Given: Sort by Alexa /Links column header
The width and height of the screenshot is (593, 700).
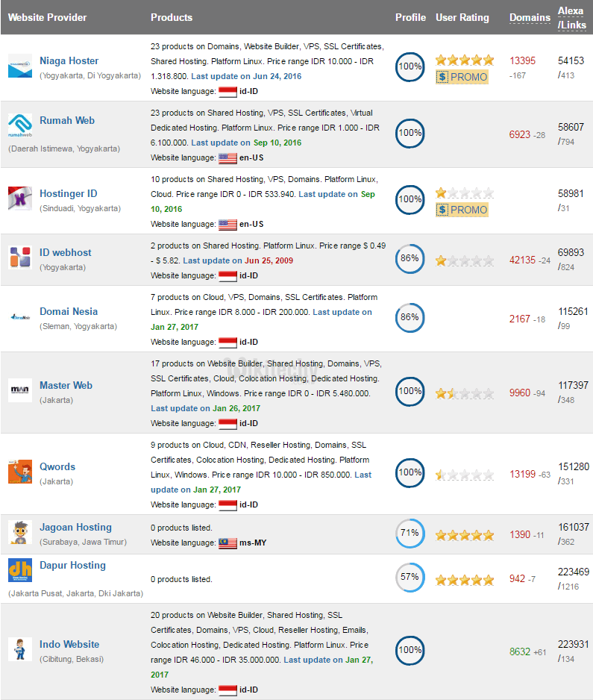Looking at the screenshot, I should click(572, 17).
